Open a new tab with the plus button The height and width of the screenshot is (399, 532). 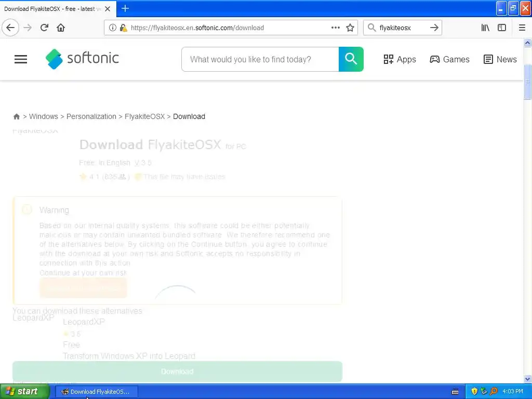coord(125,8)
